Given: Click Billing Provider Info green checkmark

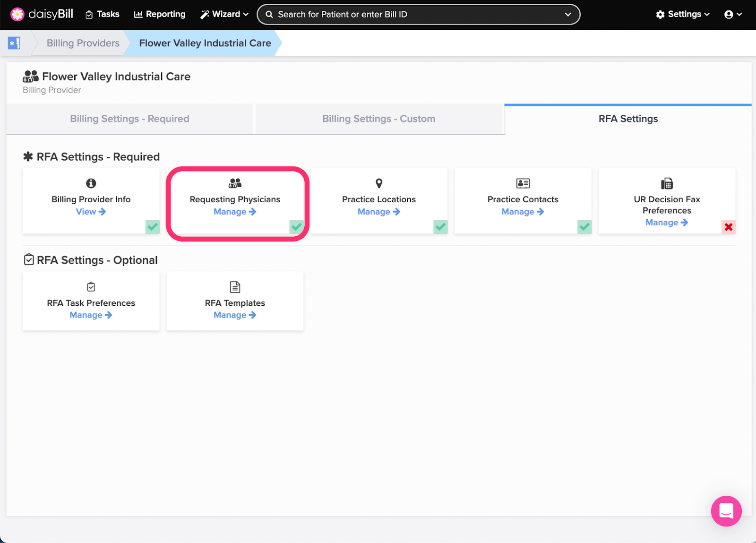Looking at the screenshot, I should tap(153, 227).
